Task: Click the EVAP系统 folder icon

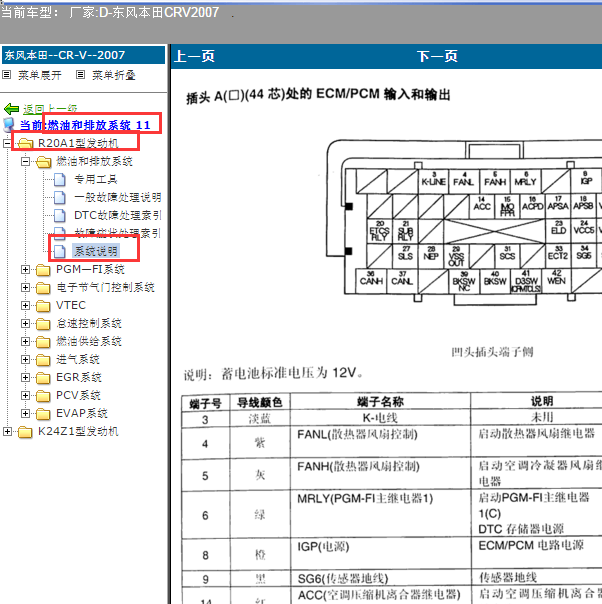Action: (43, 414)
